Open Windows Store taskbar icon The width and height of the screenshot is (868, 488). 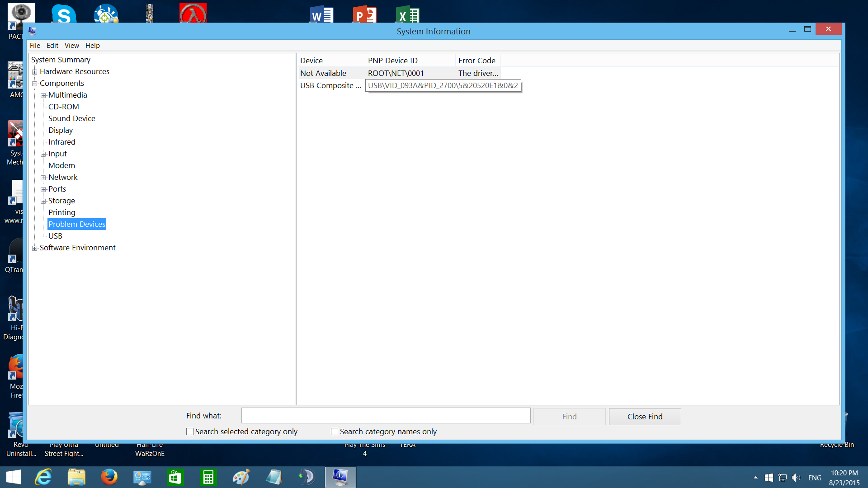[175, 477]
